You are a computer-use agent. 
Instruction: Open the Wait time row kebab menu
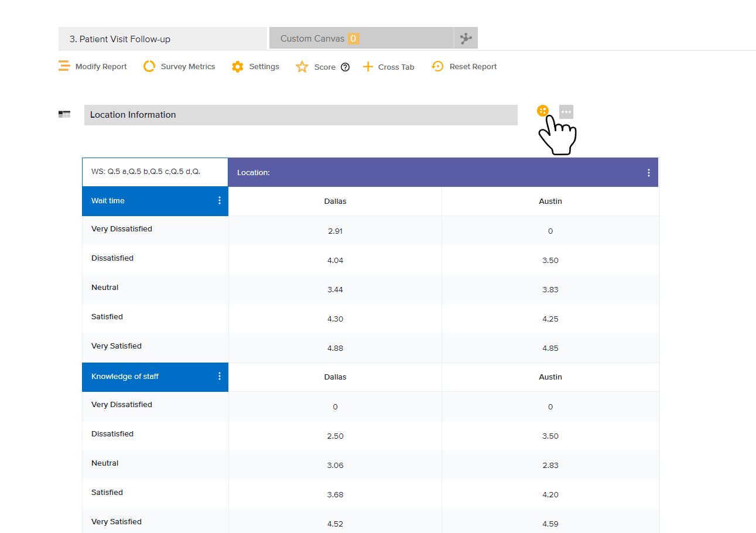(x=220, y=201)
